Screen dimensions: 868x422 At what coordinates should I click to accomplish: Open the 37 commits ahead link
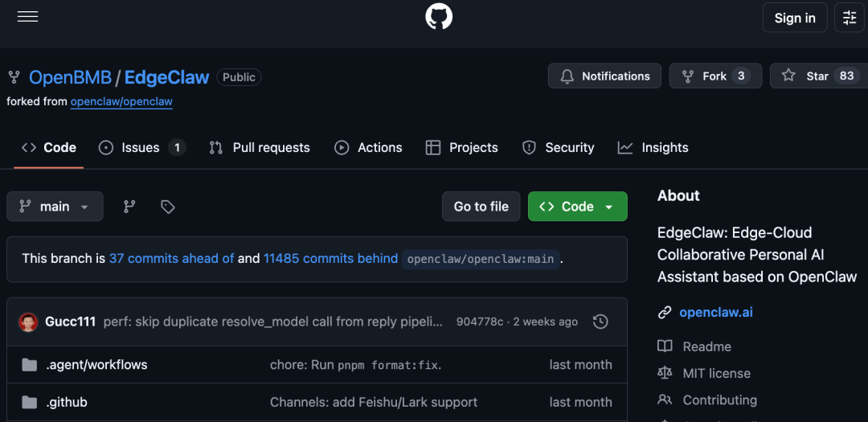(x=171, y=259)
